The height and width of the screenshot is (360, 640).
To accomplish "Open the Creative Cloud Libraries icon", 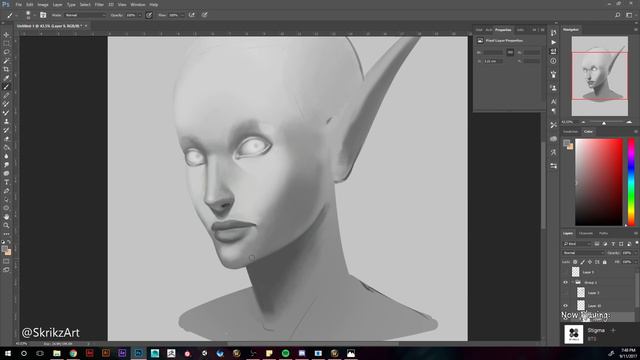I will (553, 139).
